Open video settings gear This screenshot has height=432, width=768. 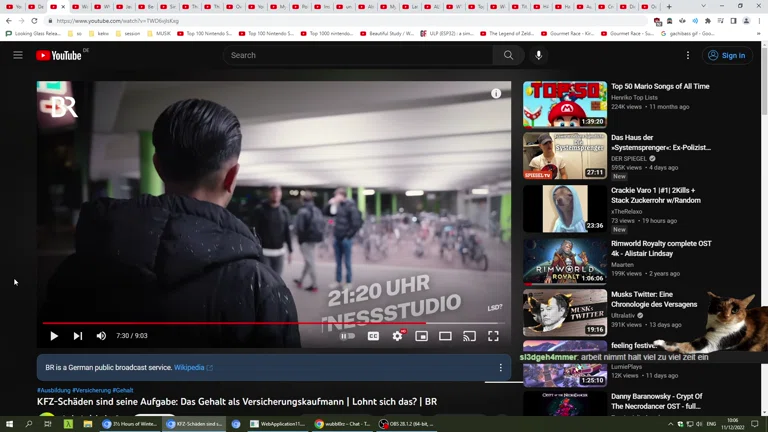tap(397, 336)
